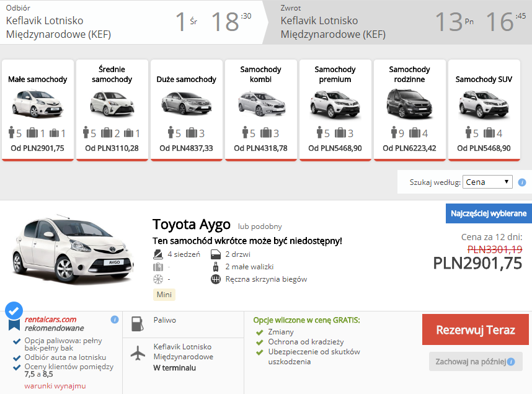Click Opcja paliwowa: pełny bak-pełny bak text
This screenshot has height=394, width=532.
(x=63, y=344)
